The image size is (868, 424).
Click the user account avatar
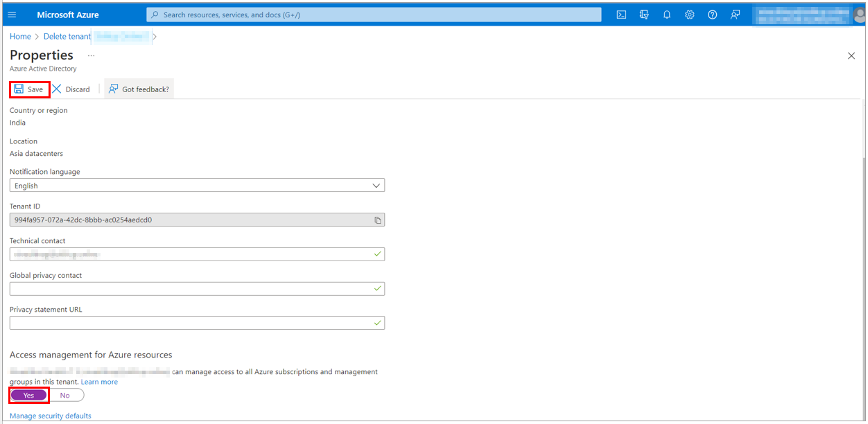[860, 15]
